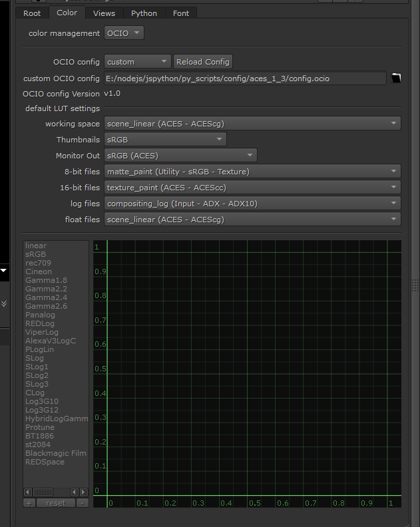This screenshot has width=420, height=527.
Task: Open the Monitor Out dropdown
Action: click(180, 156)
